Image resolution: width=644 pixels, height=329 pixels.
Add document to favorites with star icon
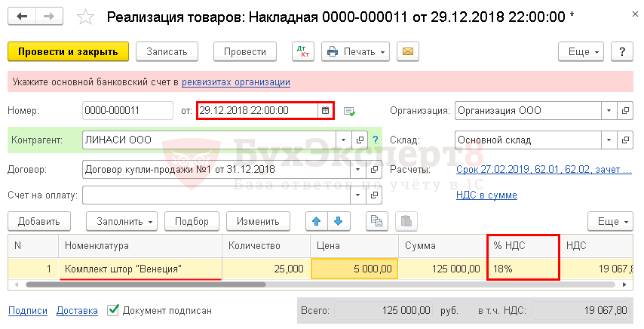(87, 17)
